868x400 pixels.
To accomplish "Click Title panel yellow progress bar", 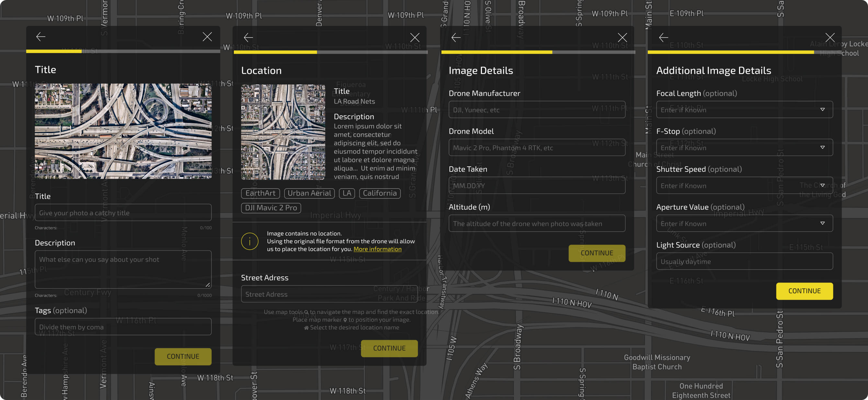I will pos(54,51).
